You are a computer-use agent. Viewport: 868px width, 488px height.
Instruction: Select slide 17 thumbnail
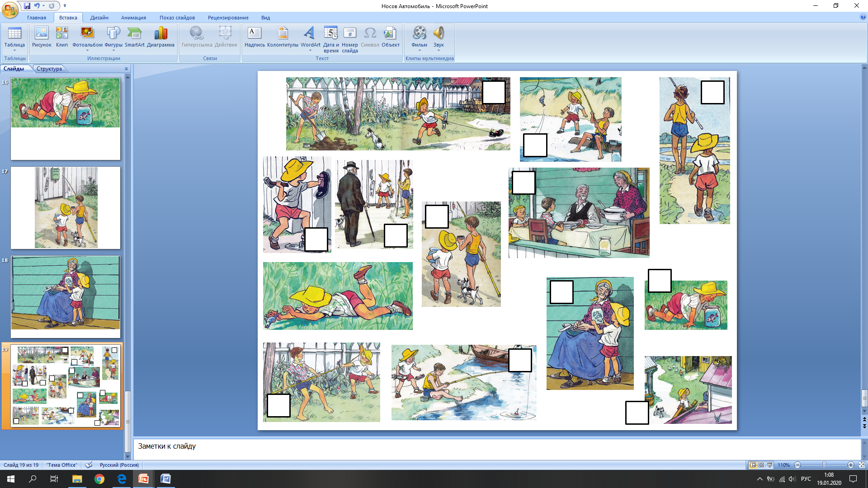click(66, 208)
